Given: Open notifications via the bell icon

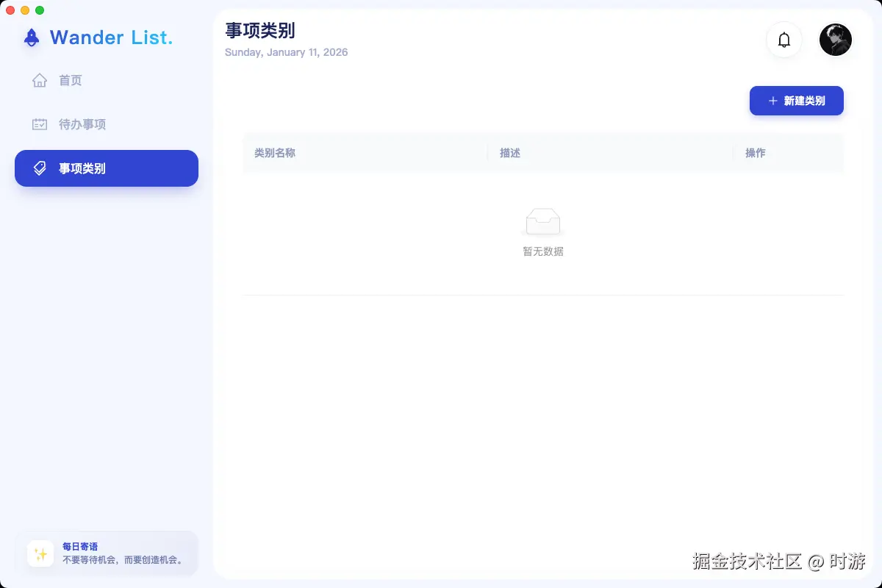Looking at the screenshot, I should pyautogui.click(x=784, y=40).
